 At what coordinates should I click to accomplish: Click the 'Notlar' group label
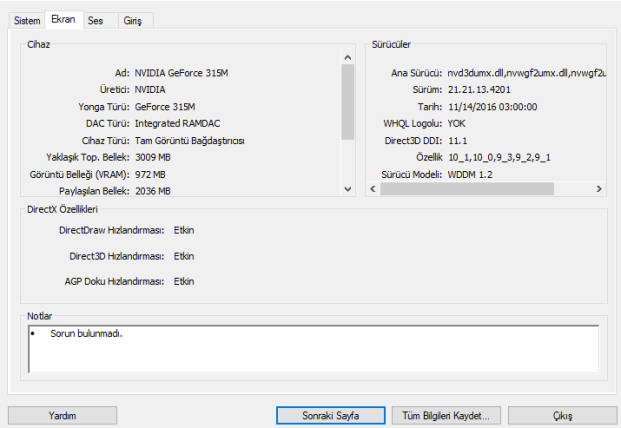pyautogui.click(x=39, y=316)
